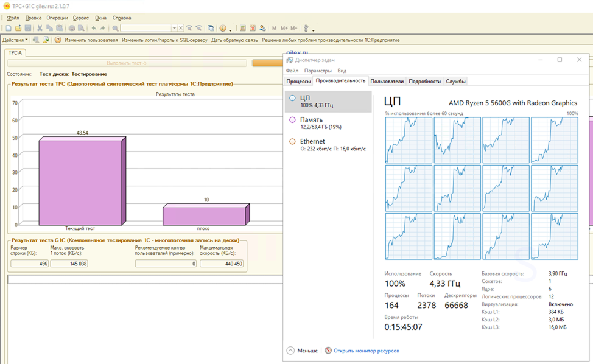
Task: Open the Сервис menu
Action: [x=81, y=18]
